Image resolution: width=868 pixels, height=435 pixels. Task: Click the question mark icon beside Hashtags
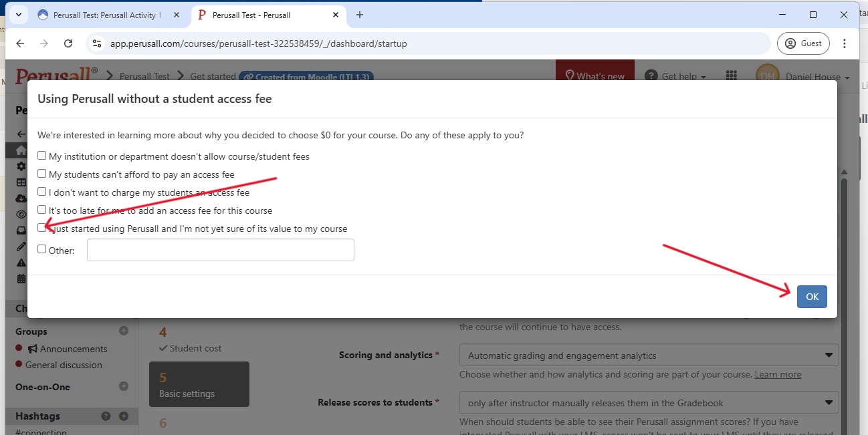[x=106, y=416]
